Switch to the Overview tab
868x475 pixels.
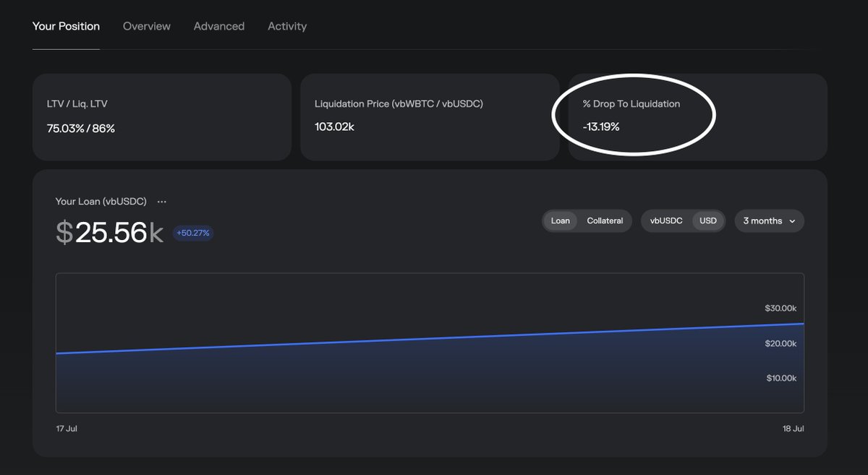click(147, 26)
